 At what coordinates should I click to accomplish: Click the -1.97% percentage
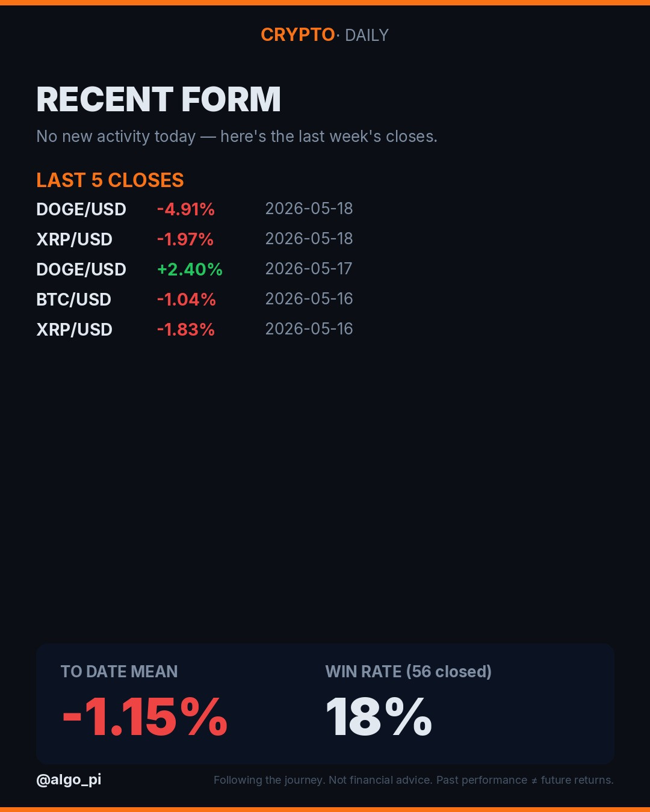pos(185,239)
